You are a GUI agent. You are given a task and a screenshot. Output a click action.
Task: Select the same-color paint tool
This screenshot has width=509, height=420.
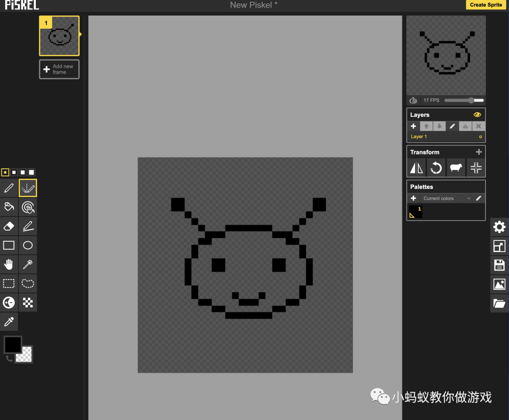(28, 207)
